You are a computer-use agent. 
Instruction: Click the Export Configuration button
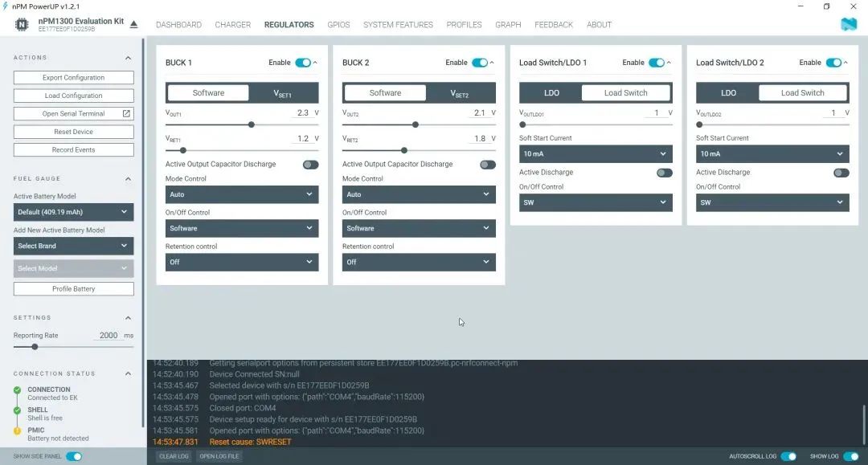(73, 78)
